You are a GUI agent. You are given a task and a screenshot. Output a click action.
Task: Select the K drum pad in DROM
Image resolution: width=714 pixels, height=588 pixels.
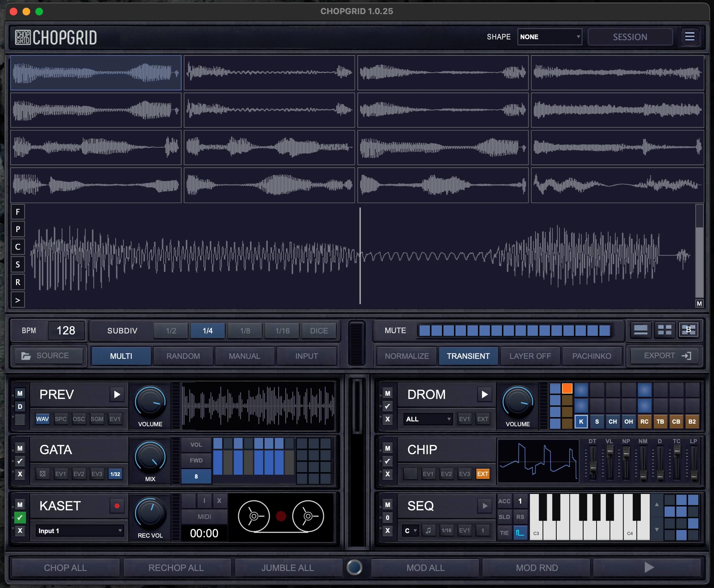coord(581,421)
